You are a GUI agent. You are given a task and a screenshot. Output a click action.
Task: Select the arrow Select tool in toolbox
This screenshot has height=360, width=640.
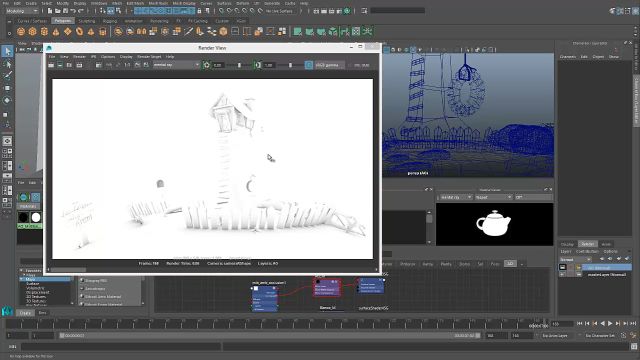[7, 51]
